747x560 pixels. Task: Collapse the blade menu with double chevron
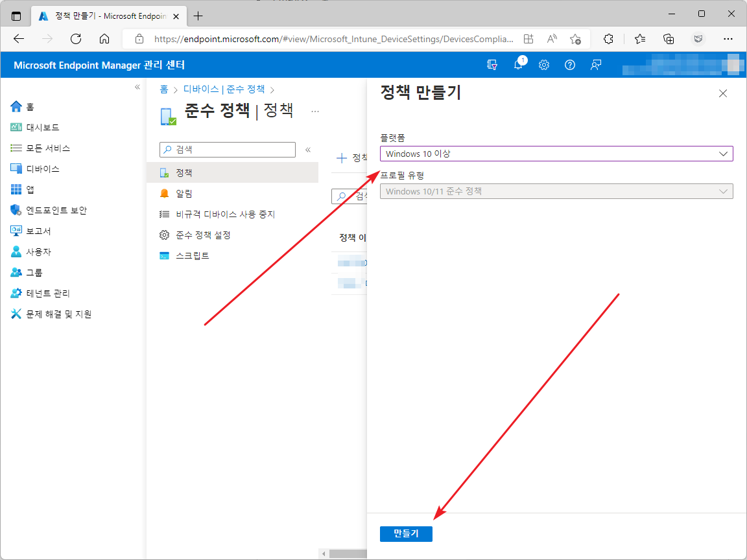[308, 150]
